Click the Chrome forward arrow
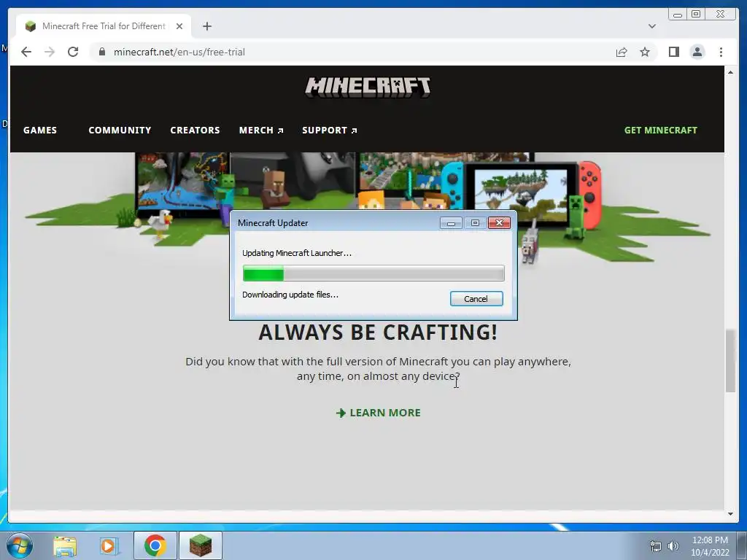The height and width of the screenshot is (560, 747). [50, 52]
